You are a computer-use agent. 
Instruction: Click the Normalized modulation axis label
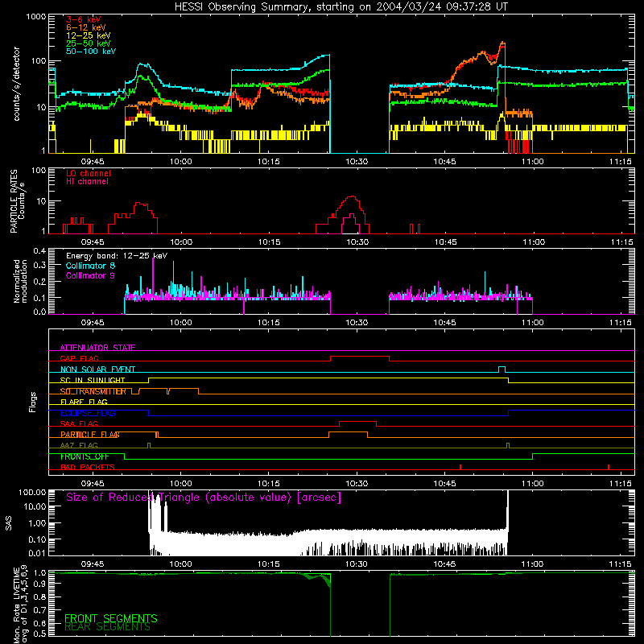click(x=20, y=281)
